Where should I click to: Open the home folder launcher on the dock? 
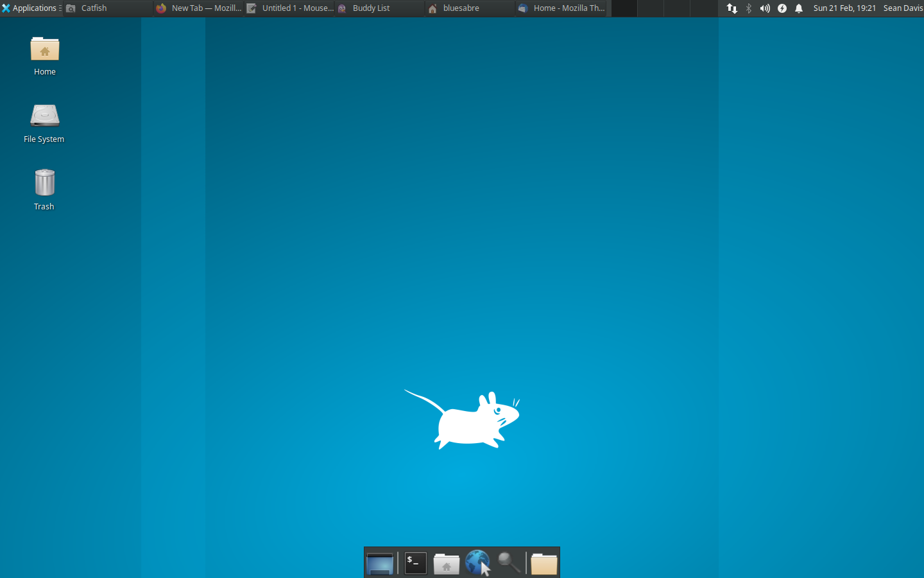446,563
